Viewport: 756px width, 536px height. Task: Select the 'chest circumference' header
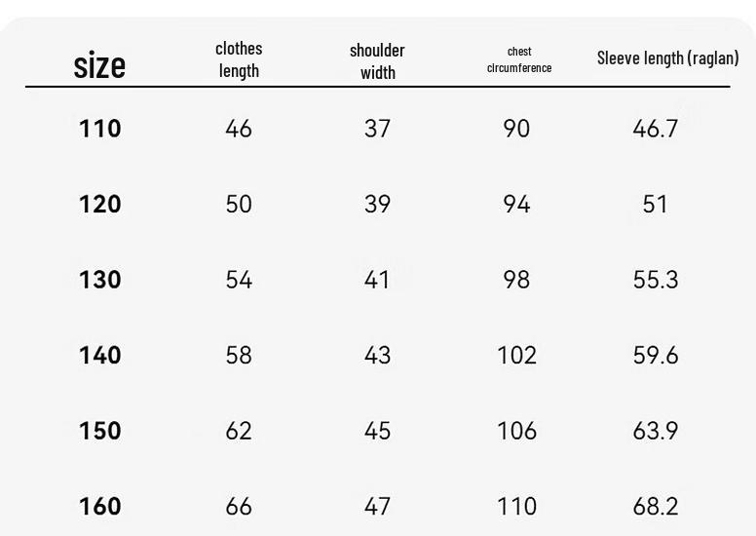click(519, 59)
